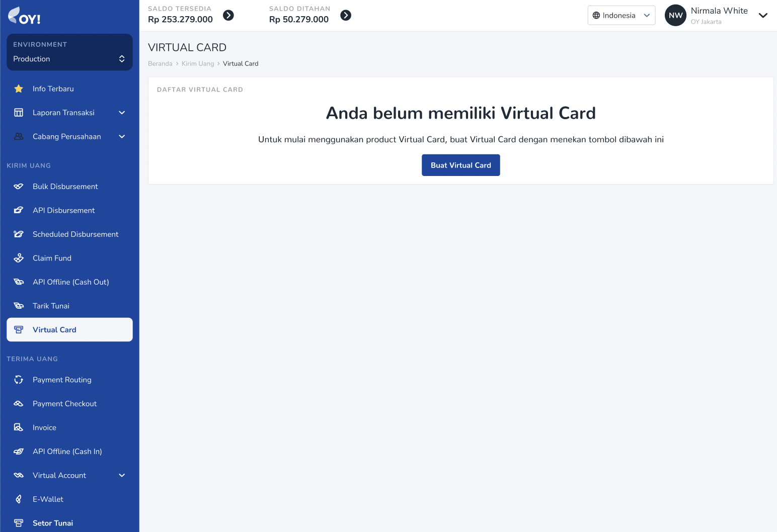Image resolution: width=777 pixels, height=532 pixels.
Task: Click the OY Jakarta subtitle
Action: [x=706, y=22]
